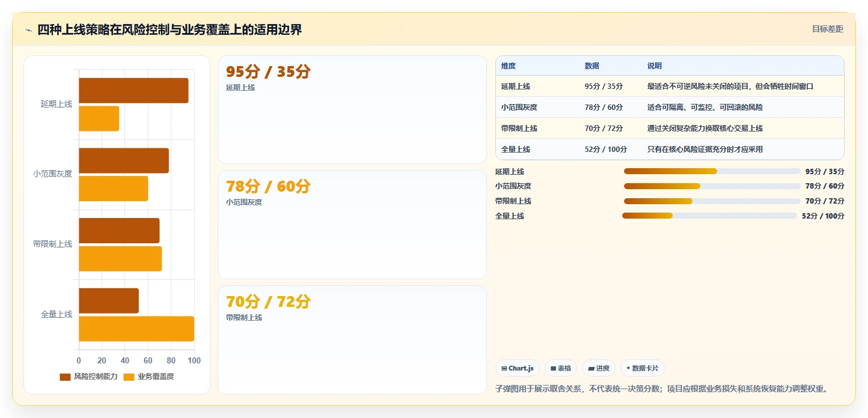Image resolution: width=868 pixels, height=418 pixels.
Task: Click the description 通过关闭复杂能力换取核心交易上线
Action: pos(705,129)
